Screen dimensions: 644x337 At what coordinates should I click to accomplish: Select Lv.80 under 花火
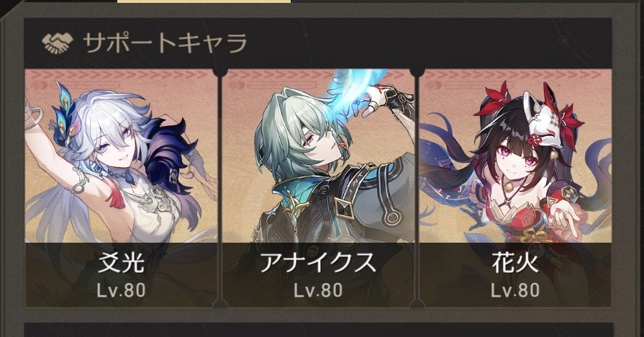coord(515,290)
